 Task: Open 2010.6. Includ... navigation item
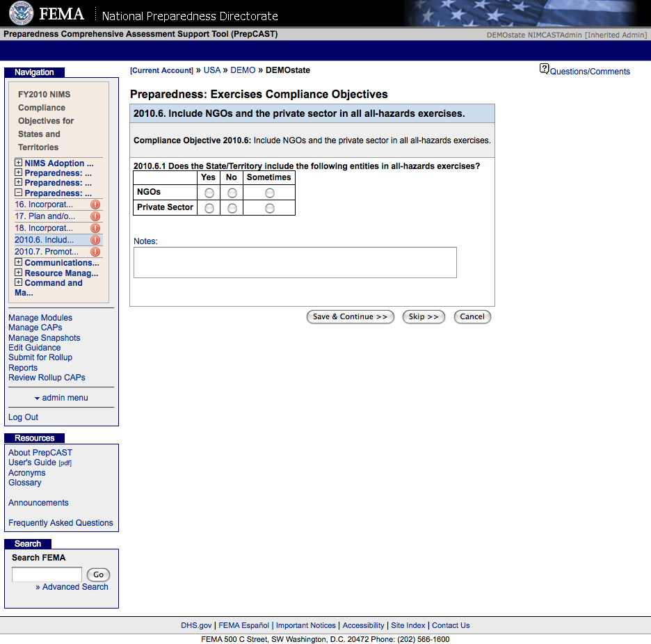[x=44, y=240]
